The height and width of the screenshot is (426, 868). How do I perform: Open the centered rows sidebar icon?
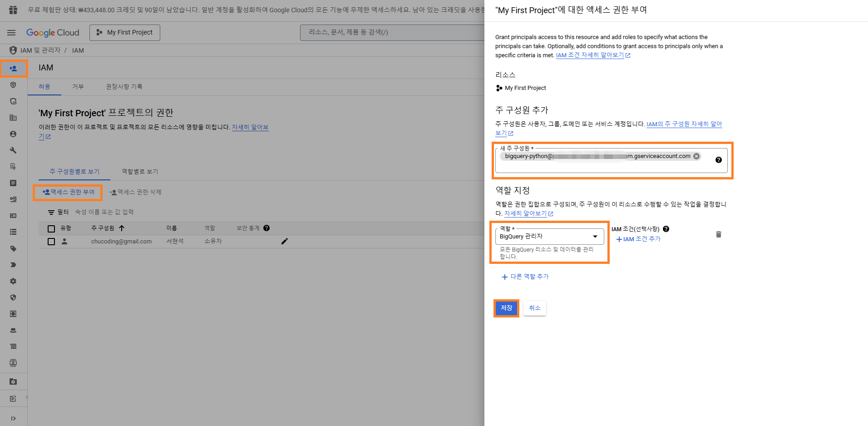pos(13,314)
